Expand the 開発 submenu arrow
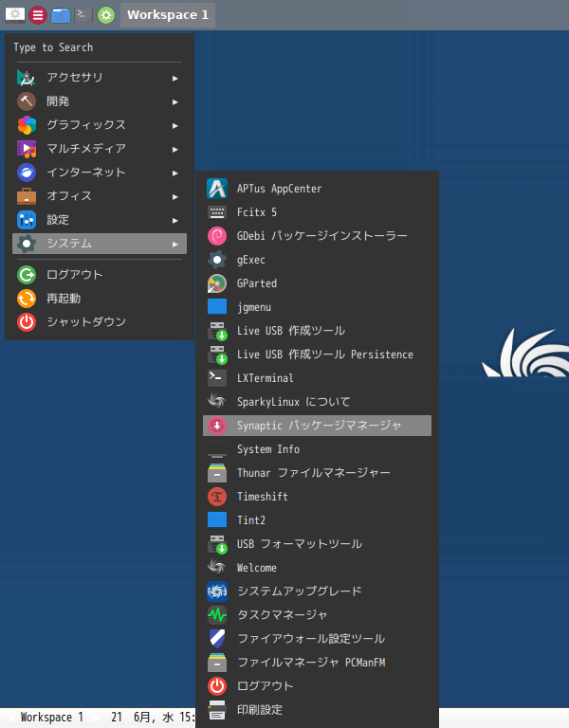The width and height of the screenshot is (569, 728). point(174,101)
